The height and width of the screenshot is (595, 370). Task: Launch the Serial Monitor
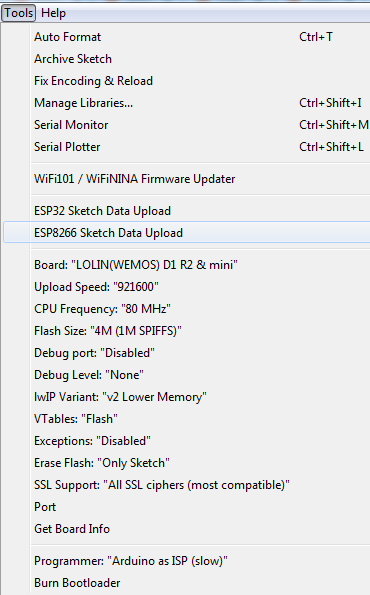186,125
